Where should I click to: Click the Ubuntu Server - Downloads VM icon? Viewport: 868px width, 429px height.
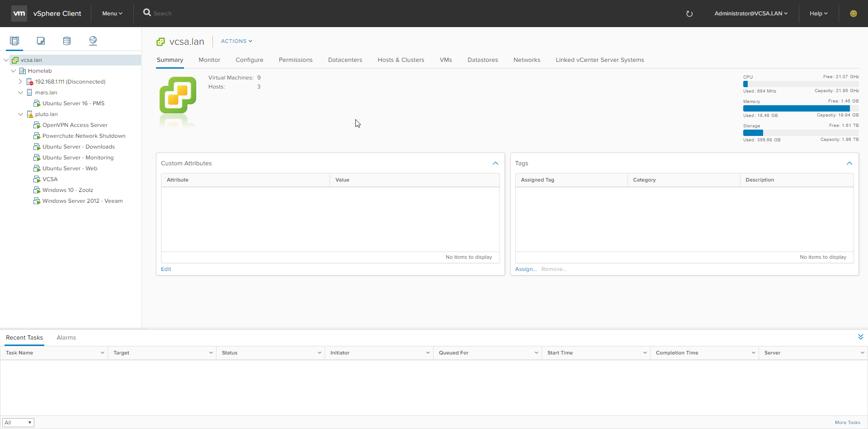pyautogui.click(x=37, y=147)
